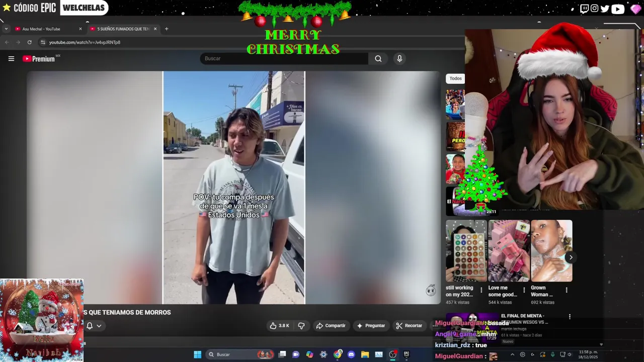Click the Recortar clip button
Image resolution: width=644 pixels, height=362 pixels.
point(409,326)
